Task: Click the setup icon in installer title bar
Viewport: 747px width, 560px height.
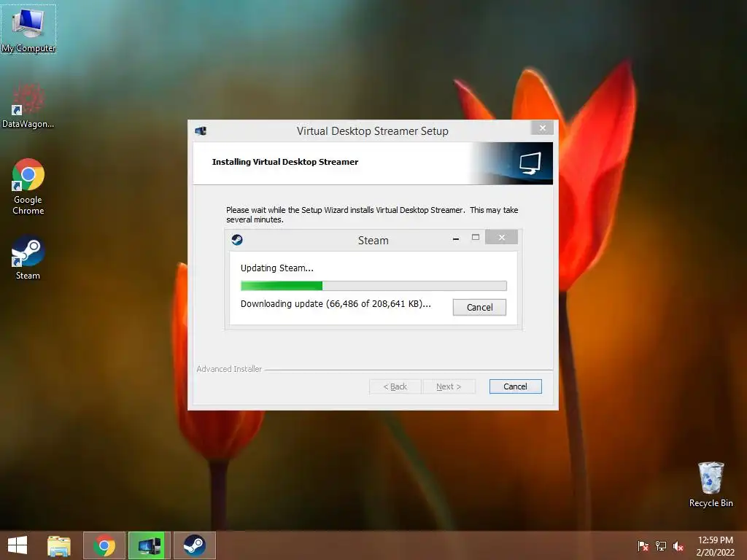Action: (x=201, y=131)
